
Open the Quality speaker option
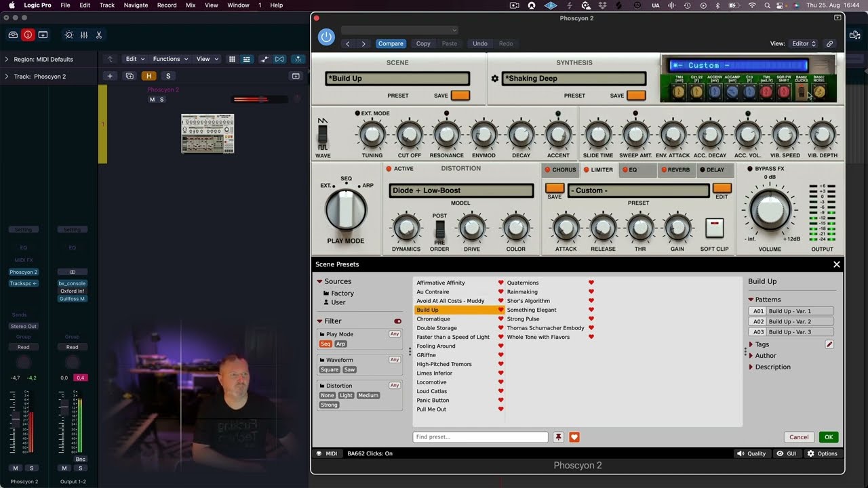751,453
